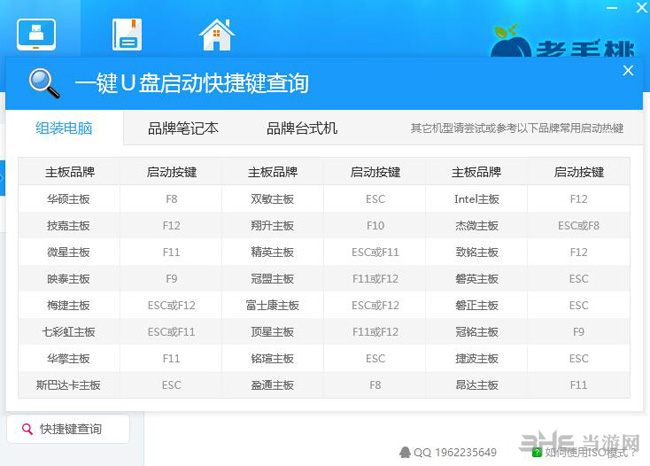650x466 pixels.
Task: Open the USB boot disk maker icon
Action: [36, 34]
